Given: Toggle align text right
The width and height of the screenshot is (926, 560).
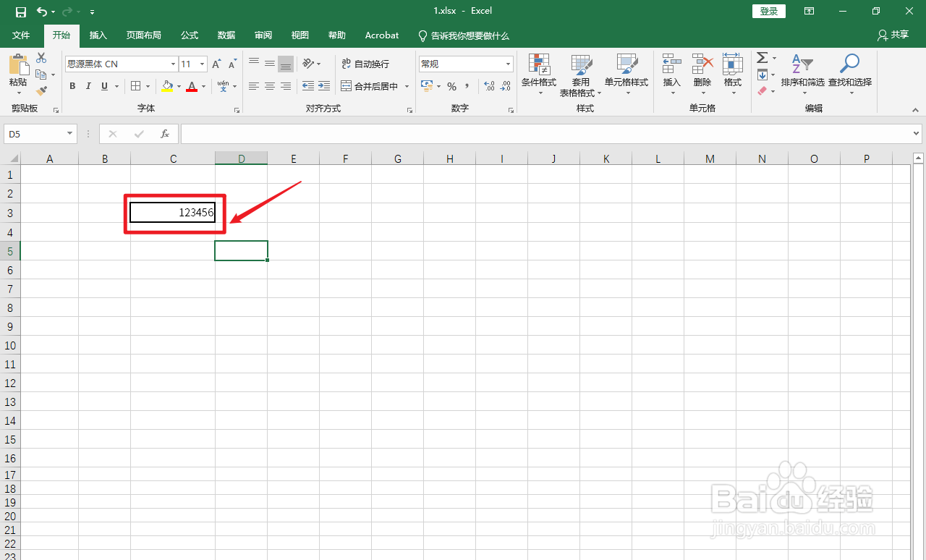Looking at the screenshot, I should click(286, 86).
